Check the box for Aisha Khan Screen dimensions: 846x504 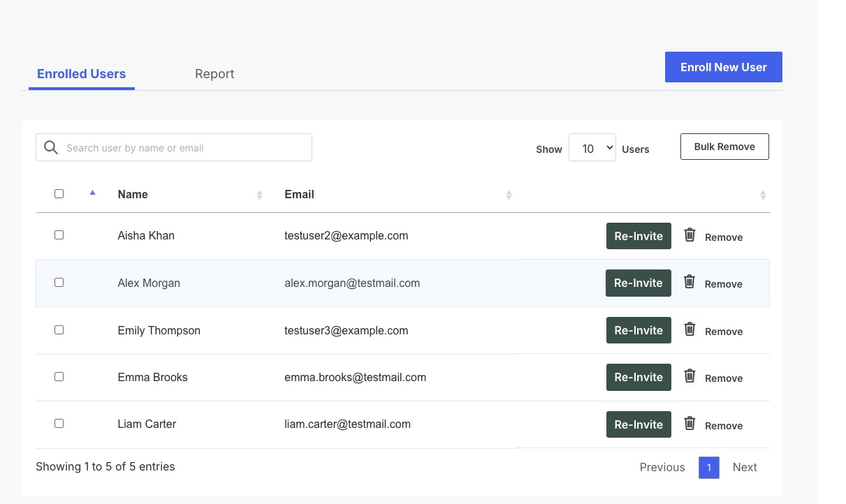click(x=59, y=235)
